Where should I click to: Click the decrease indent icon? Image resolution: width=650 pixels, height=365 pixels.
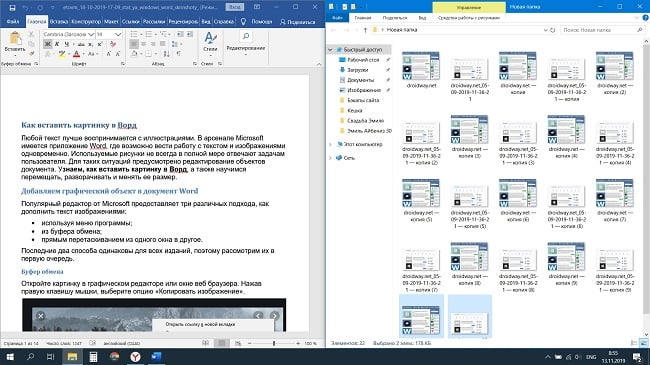coord(180,34)
